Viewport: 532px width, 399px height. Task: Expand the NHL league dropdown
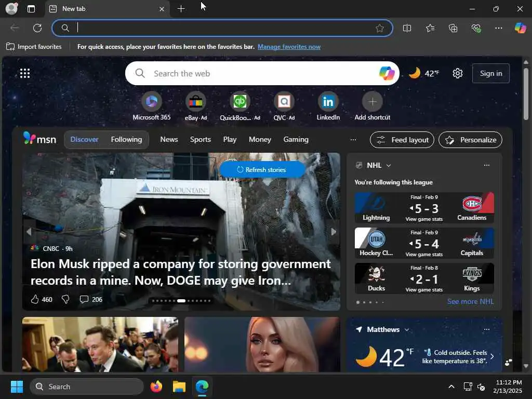coord(389,166)
